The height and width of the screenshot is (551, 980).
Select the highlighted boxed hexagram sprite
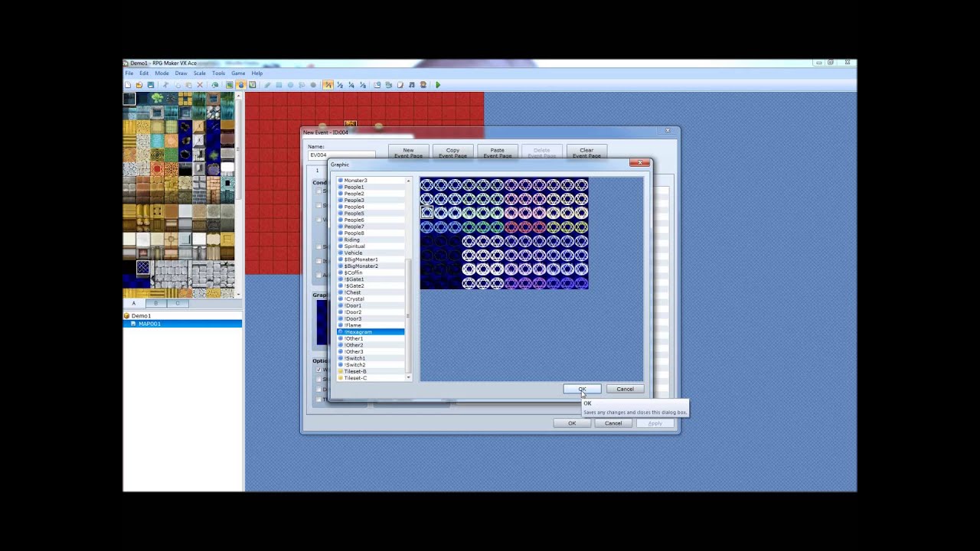[x=427, y=213]
